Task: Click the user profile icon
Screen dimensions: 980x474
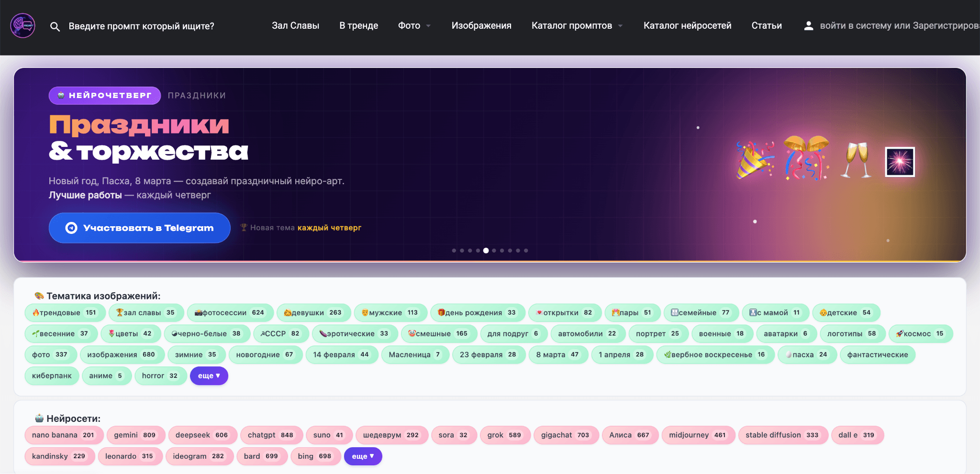Action: tap(808, 26)
